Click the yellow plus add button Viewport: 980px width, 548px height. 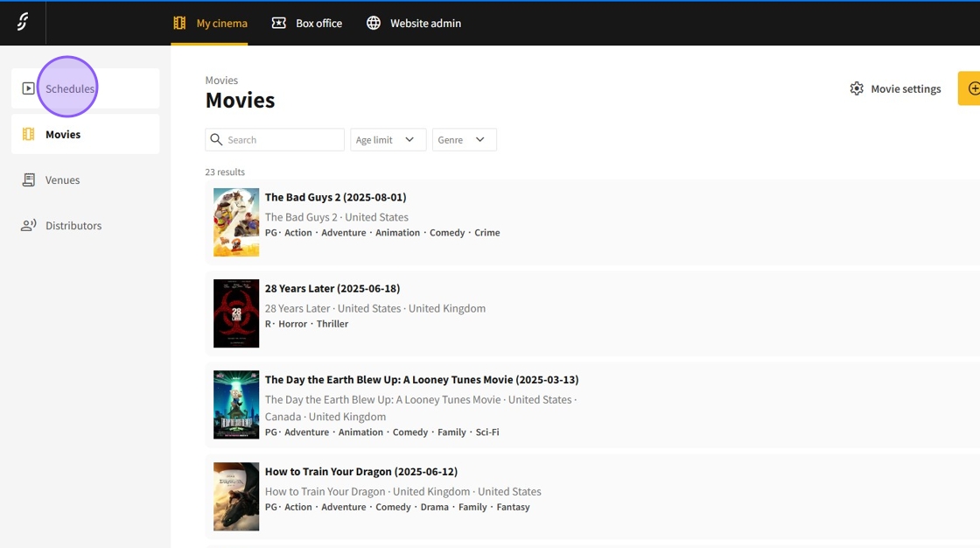tap(971, 88)
